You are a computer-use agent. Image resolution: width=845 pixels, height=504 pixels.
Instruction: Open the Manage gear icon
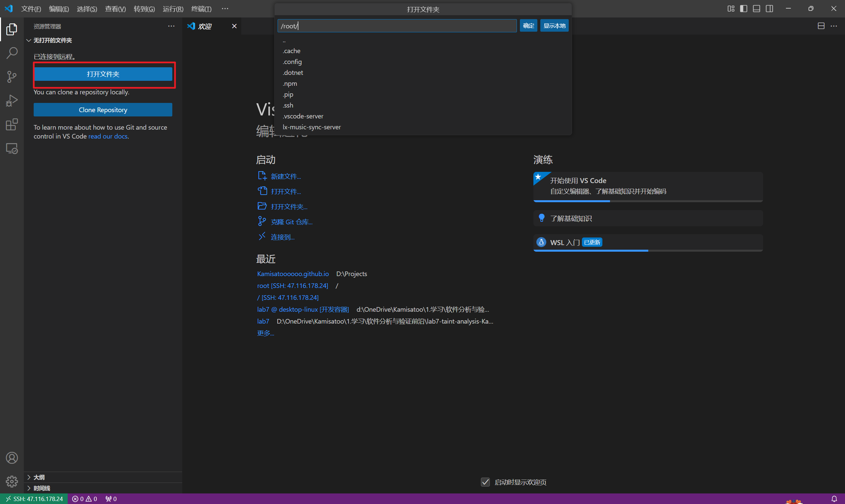12,481
